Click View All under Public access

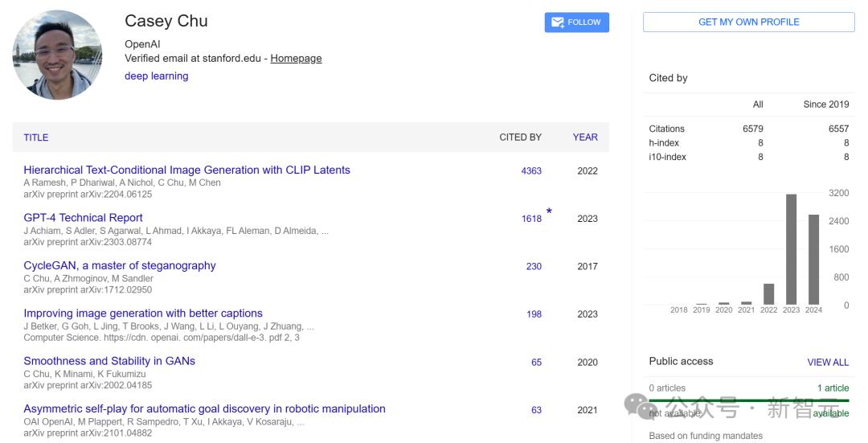(828, 362)
